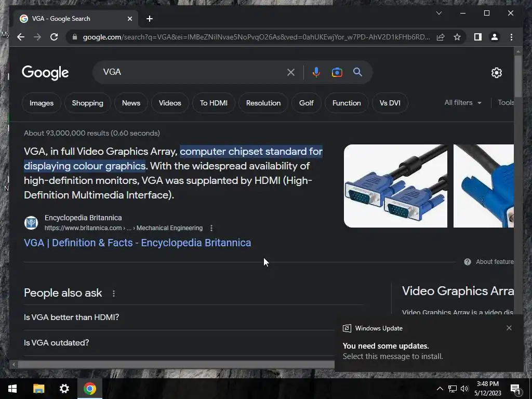Open the close-up blue VGA plug image
This screenshot has height=399, width=532.
(x=484, y=186)
